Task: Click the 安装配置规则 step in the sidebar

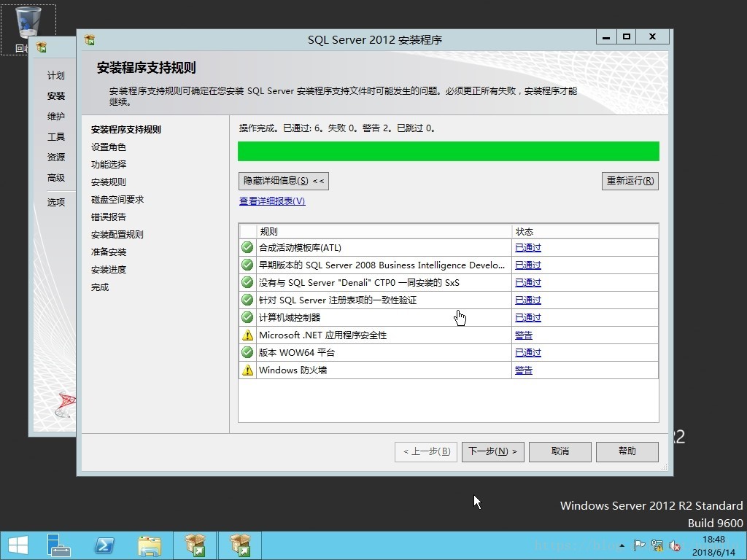Action: 117,234
